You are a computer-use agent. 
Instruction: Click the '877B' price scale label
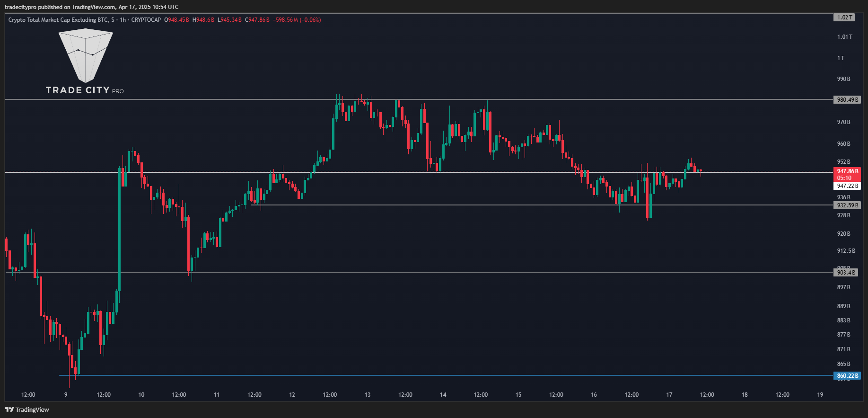843,335
